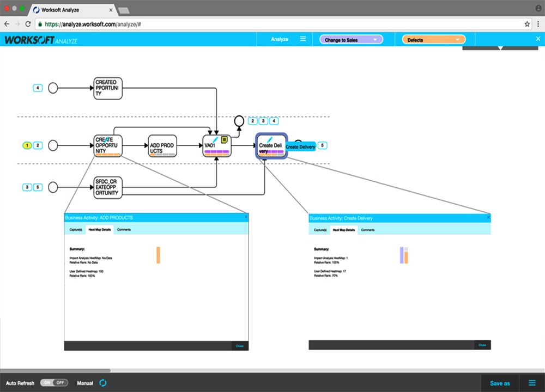Click the start circle of the SFDC_CREATEOPPORTUNITY lane
The height and width of the screenshot is (392, 545).
(53, 187)
